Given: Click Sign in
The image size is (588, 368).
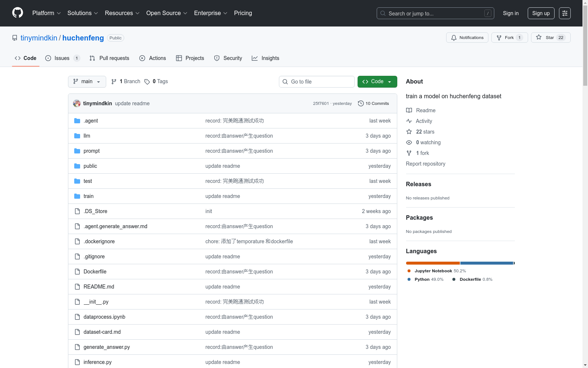Looking at the screenshot, I should pos(511,13).
